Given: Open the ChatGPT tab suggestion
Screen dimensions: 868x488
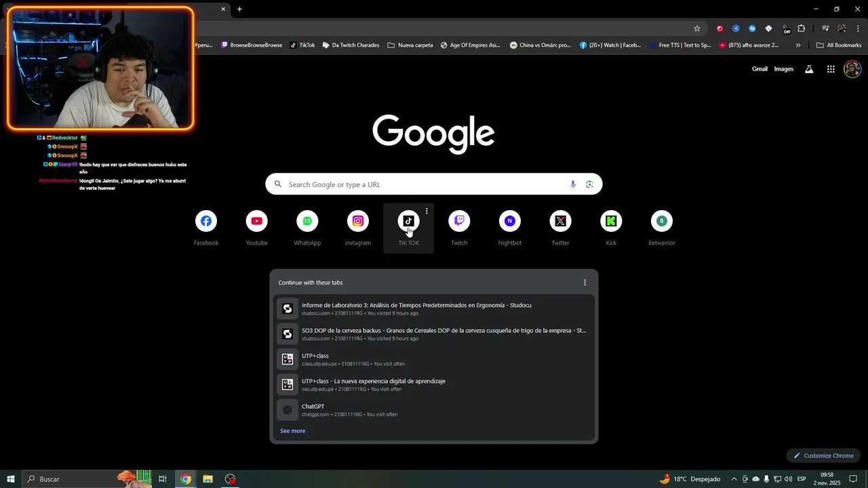Looking at the screenshot, I should pos(434,410).
